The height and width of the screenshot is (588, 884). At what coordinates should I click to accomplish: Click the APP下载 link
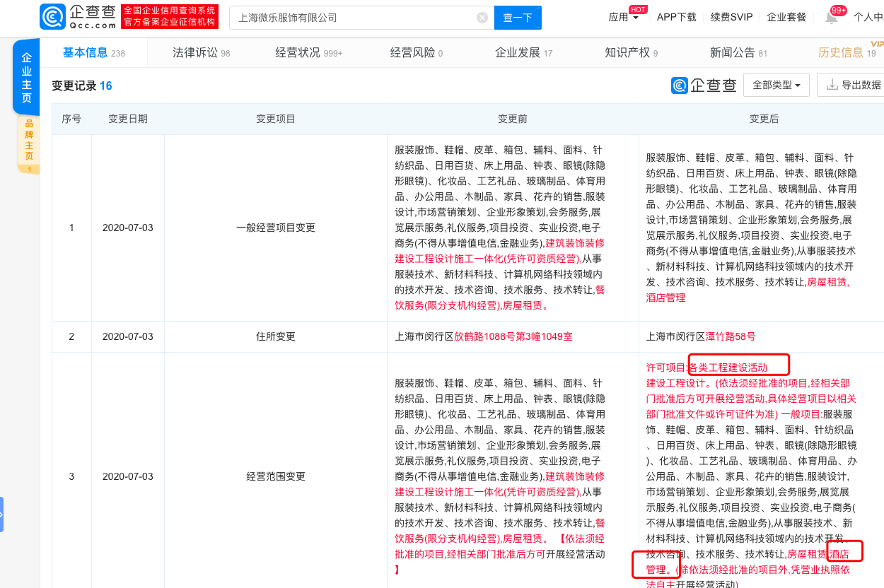676,18
